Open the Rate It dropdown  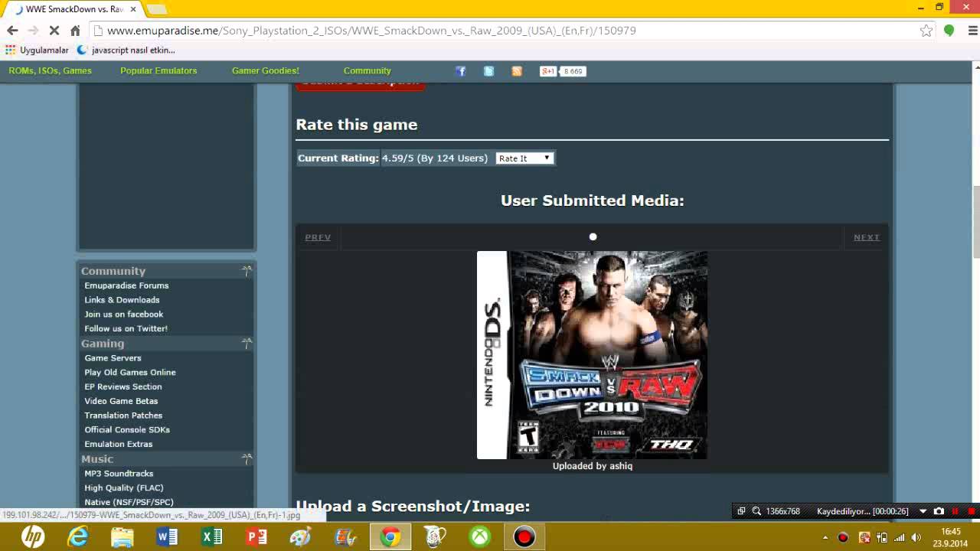(524, 158)
